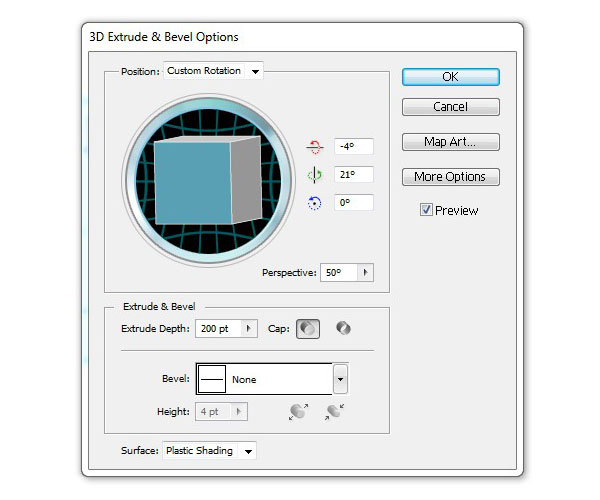Select the bevel extent in icon
Image resolution: width=600 pixels, height=500 pixels.
[334, 412]
